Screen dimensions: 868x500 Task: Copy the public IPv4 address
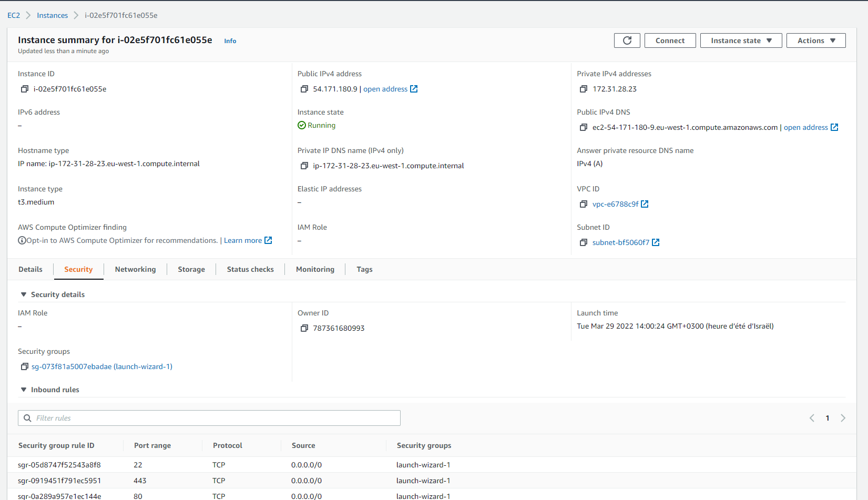(304, 89)
